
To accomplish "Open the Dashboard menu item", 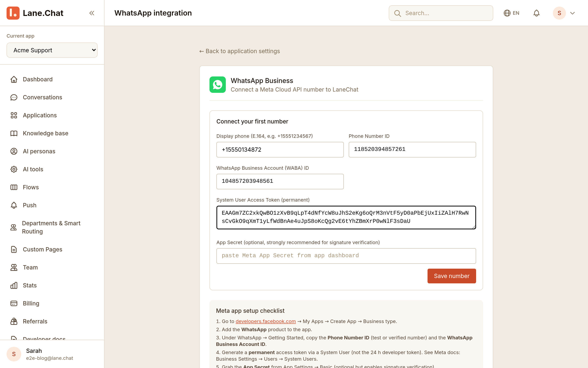I will point(52,79).
